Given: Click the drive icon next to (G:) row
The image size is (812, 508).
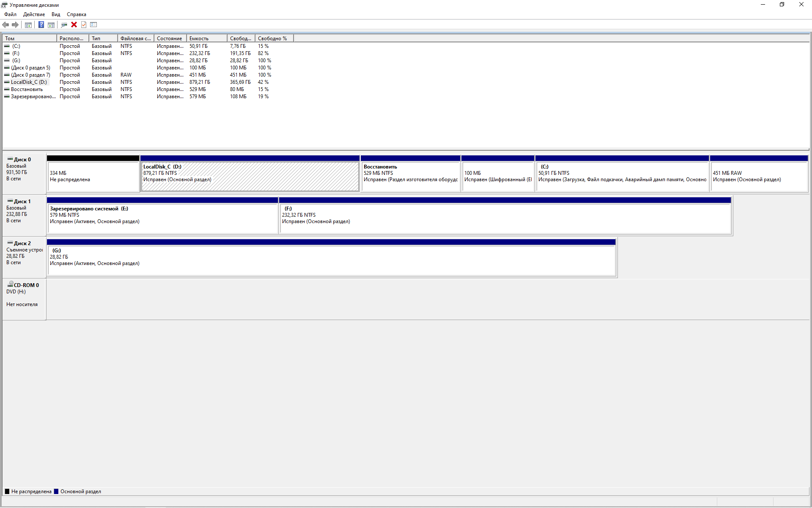Looking at the screenshot, I should 7,61.
